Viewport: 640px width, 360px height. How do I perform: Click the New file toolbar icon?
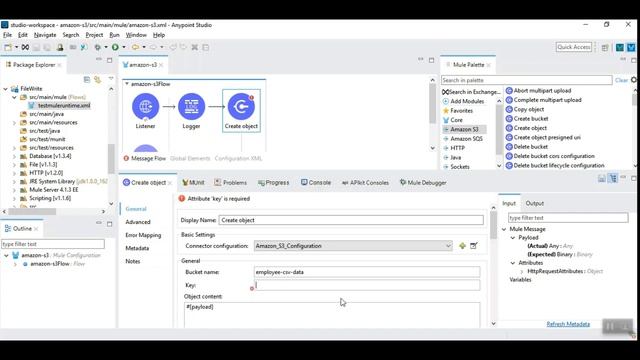[x=8, y=47]
